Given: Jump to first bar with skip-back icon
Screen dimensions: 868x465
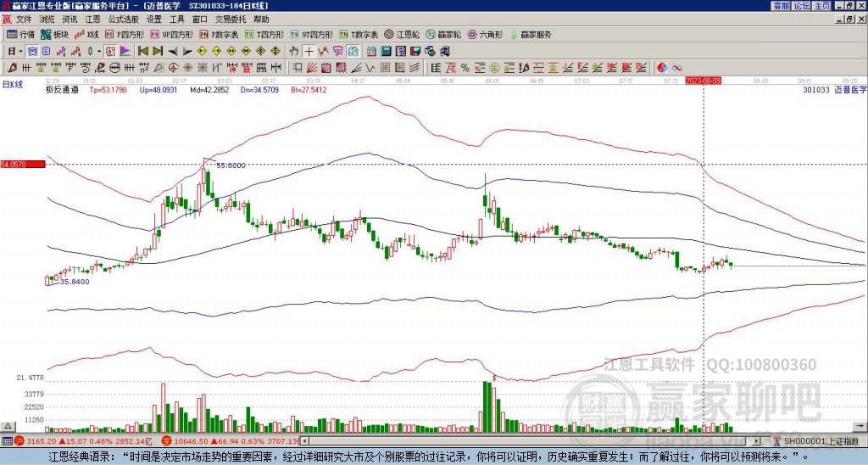Looking at the screenshot, I should coord(142,51).
